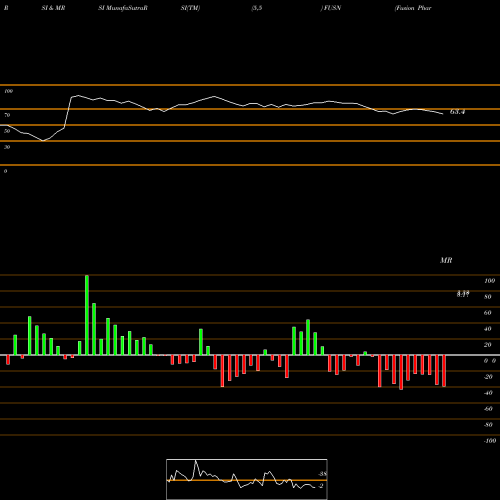
Task: Click the MR axis label 60
Action: [x=488, y=313]
